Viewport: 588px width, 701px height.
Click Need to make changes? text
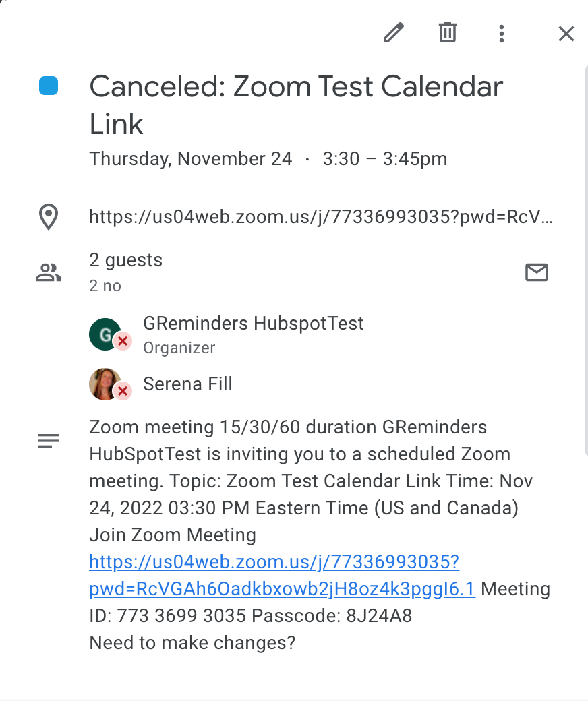click(x=192, y=642)
